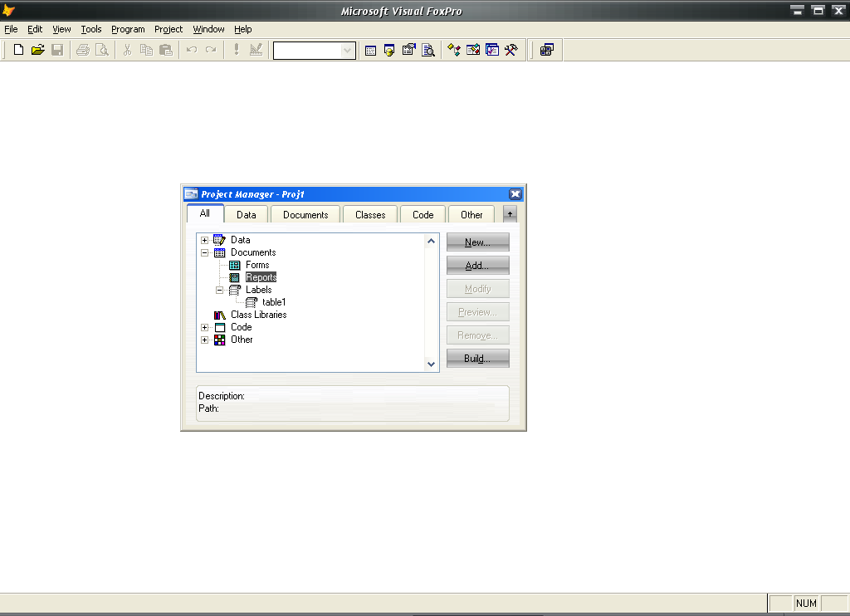Switch to the Documents tab

(x=305, y=215)
